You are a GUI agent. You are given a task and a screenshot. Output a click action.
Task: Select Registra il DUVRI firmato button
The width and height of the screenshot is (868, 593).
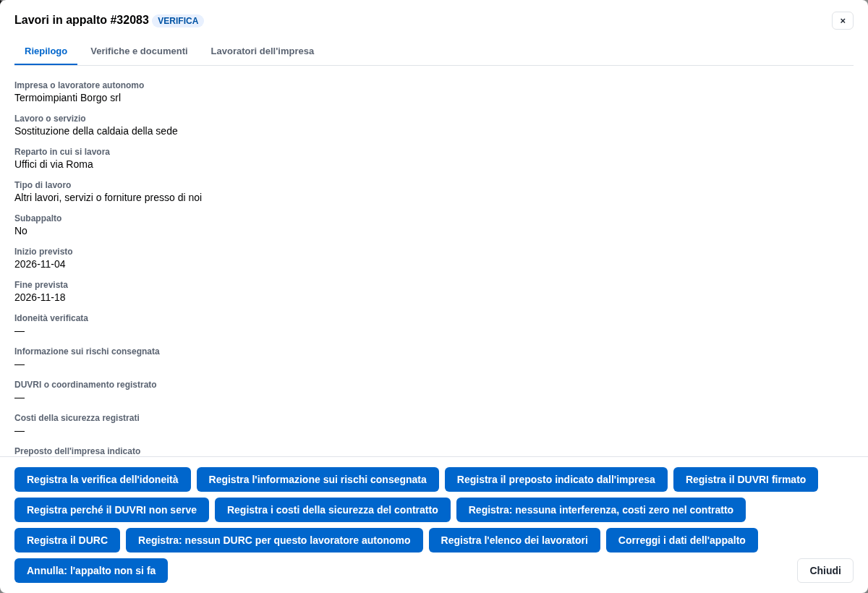[x=746, y=479]
